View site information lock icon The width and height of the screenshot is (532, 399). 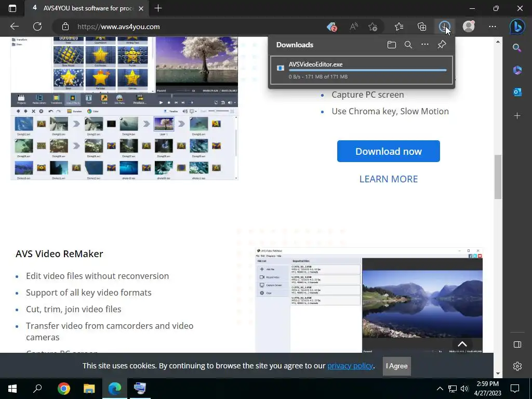click(65, 27)
